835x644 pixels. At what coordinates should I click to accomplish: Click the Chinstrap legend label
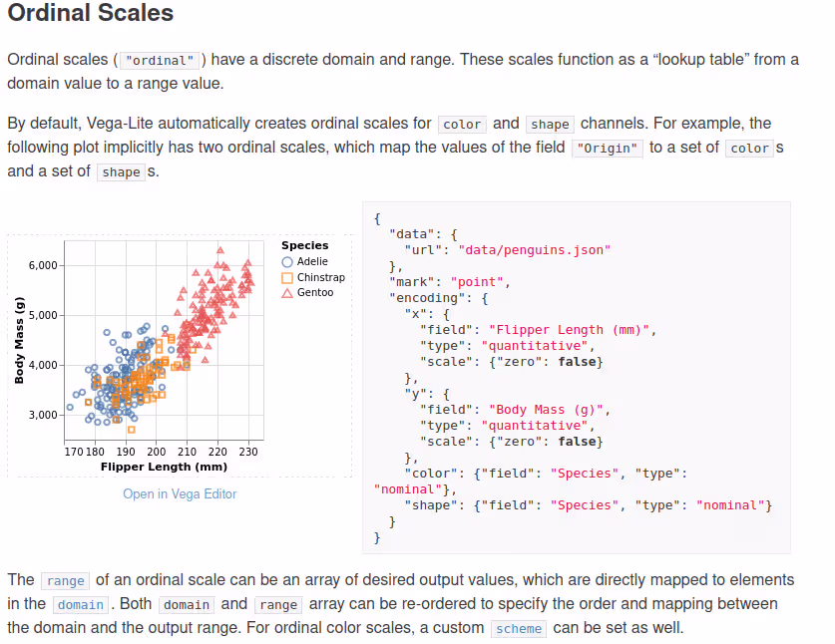click(320, 277)
